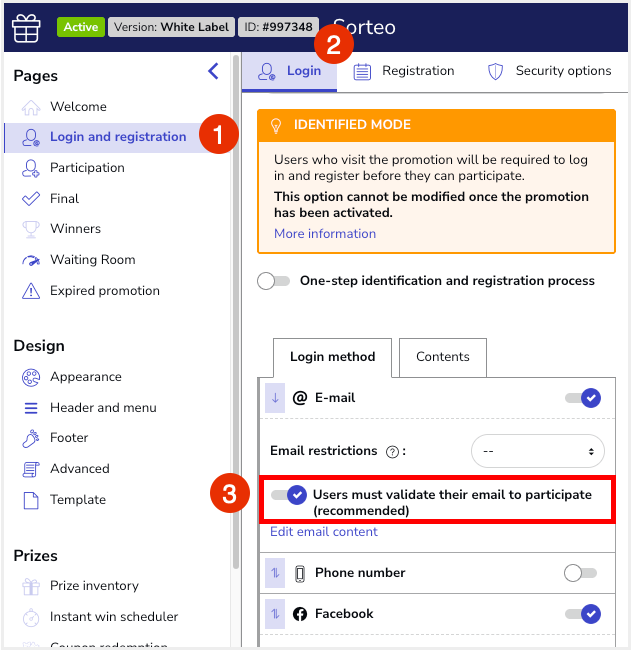Image resolution: width=631 pixels, height=651 pixels.
Task: Click the Footer footprint icon
Action: 31,438
